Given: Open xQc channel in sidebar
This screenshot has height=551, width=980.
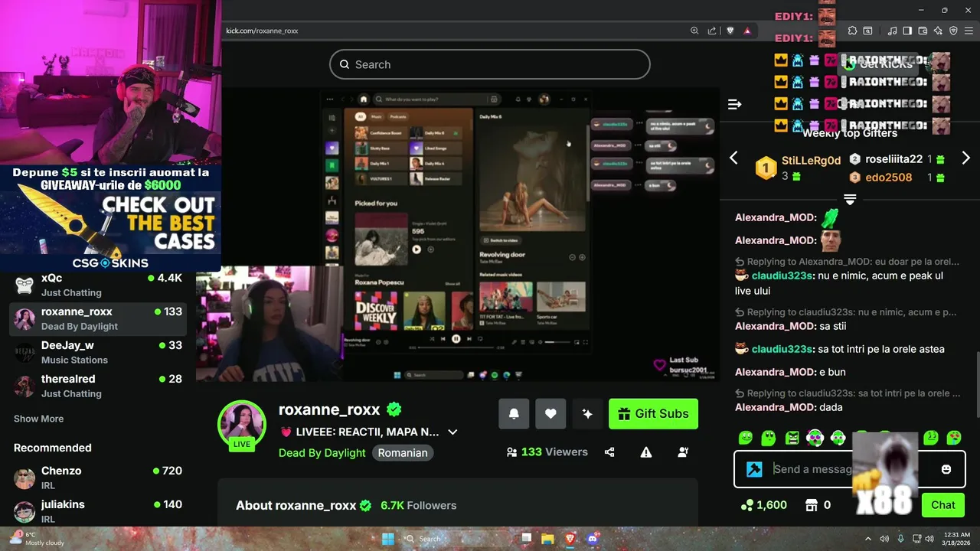Looking at the screenshot, I should 98,285.
